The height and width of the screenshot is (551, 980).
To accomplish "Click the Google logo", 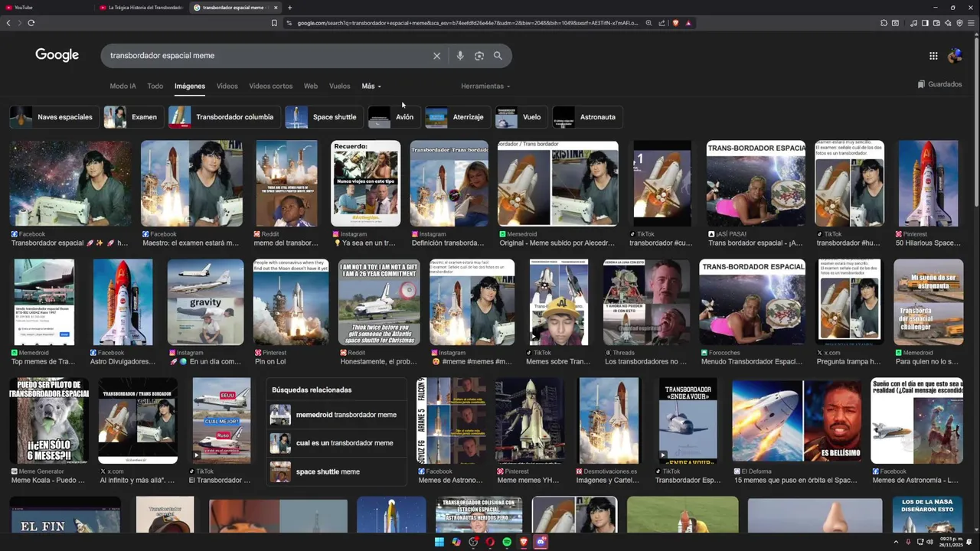I will 57,55.
